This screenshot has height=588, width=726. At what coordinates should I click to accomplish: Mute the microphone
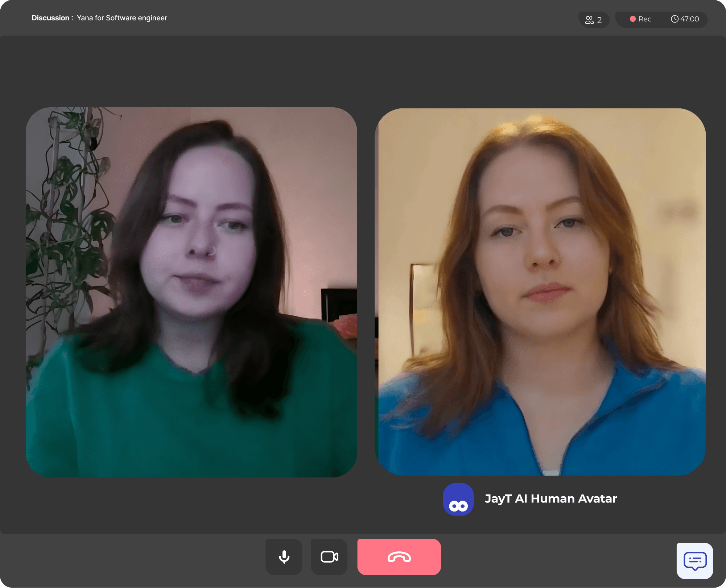click(x=284, y=557)
